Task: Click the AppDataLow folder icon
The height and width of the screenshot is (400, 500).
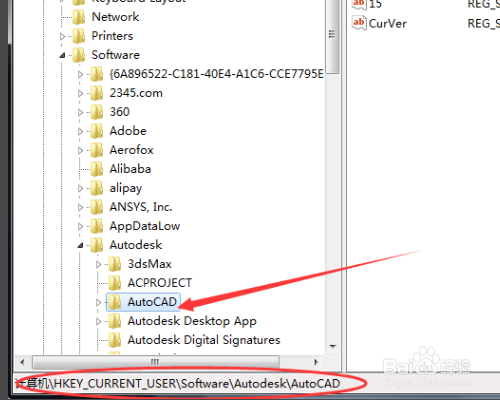Action: click(97, 226)
